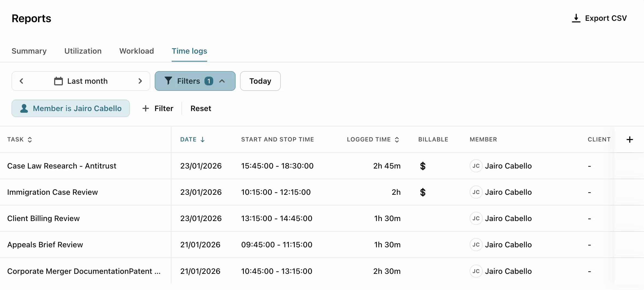The image size is (644, 290).
Task: Click the funnel icon in Filters button
Action: tap(168, 81)
